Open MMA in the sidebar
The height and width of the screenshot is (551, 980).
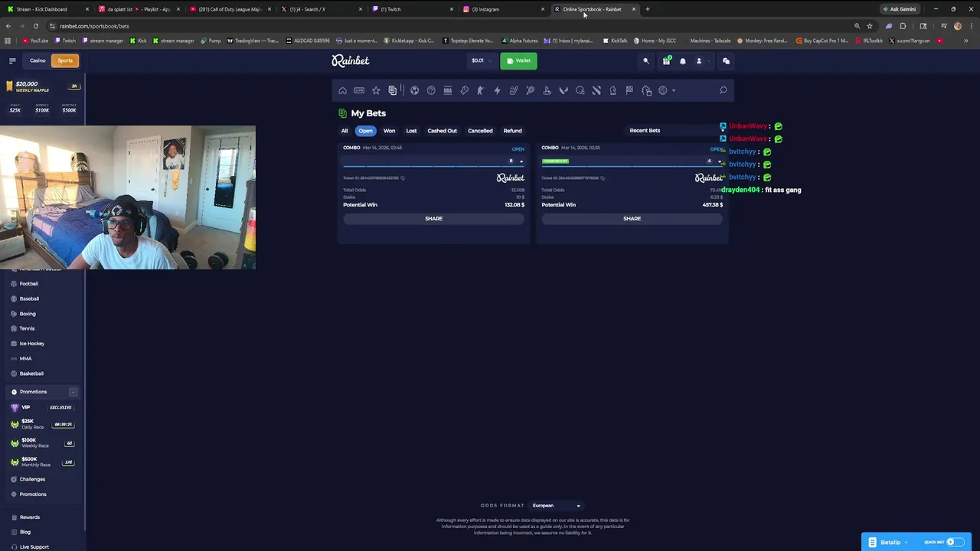point(25,358)
